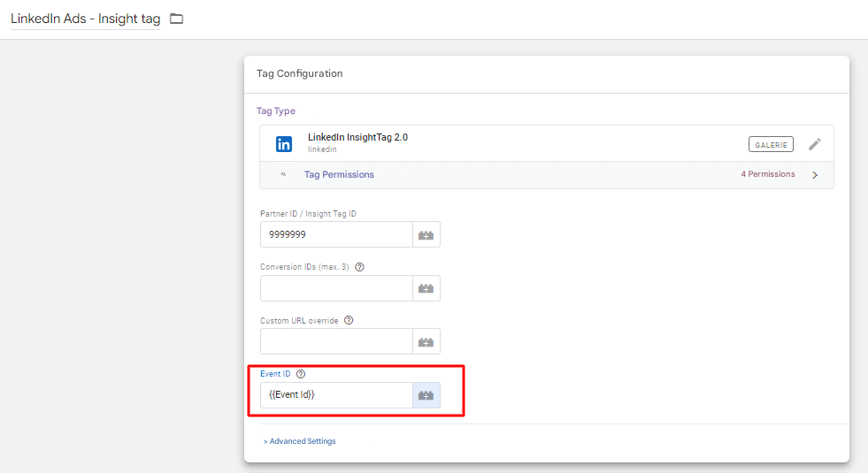Open folder icon next to tag name
The height and width of the screenshot is (473, 868).
coord(176,19)
